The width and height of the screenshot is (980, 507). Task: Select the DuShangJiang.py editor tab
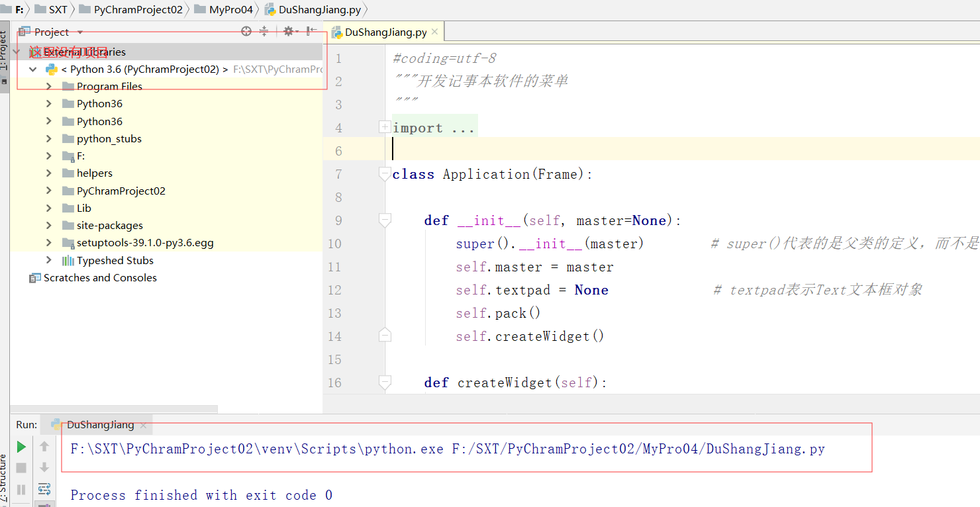point(385,32)
